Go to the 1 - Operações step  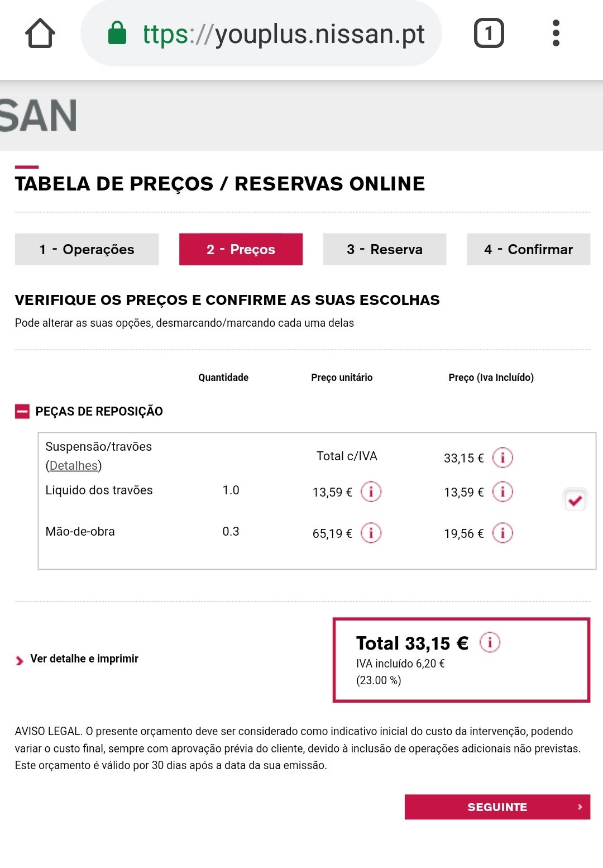(87, 249)
